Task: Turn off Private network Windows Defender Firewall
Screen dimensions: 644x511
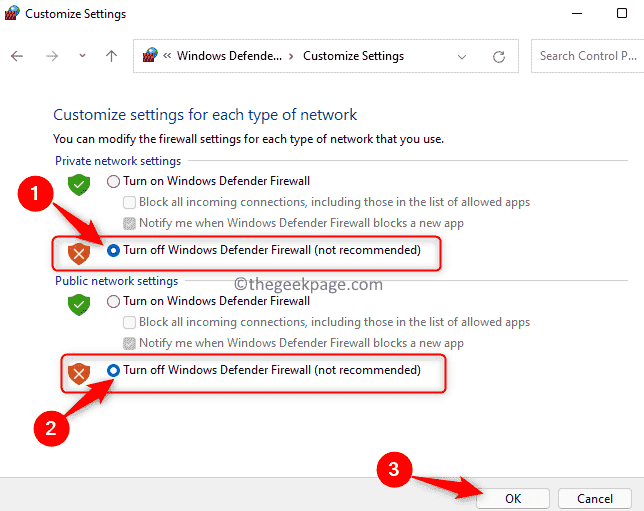Action: point(114,250)
